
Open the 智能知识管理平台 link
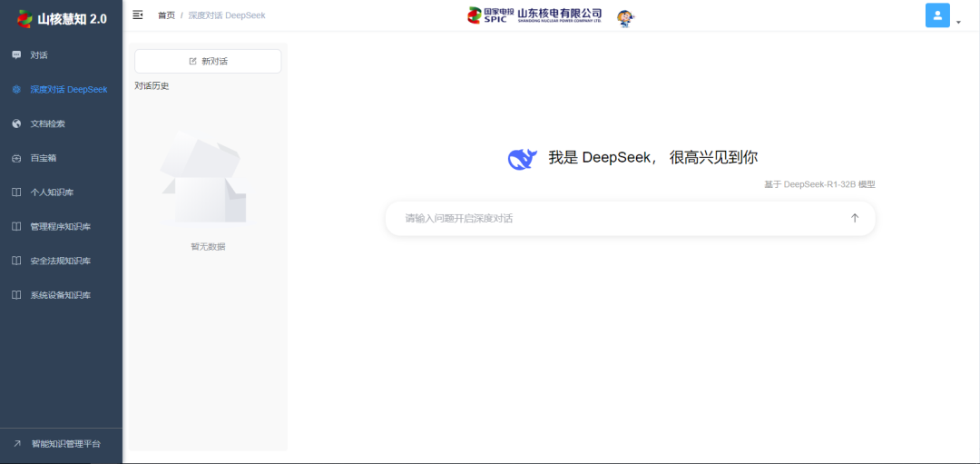point(62,444)
